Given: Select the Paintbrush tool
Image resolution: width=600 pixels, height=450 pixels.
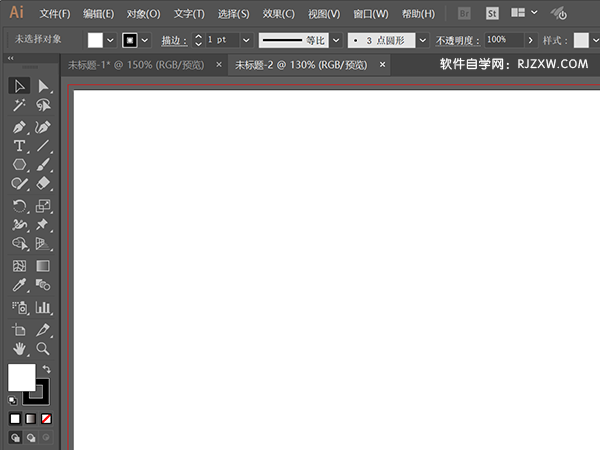Looking at the screenshot, I should click(43, 165).
